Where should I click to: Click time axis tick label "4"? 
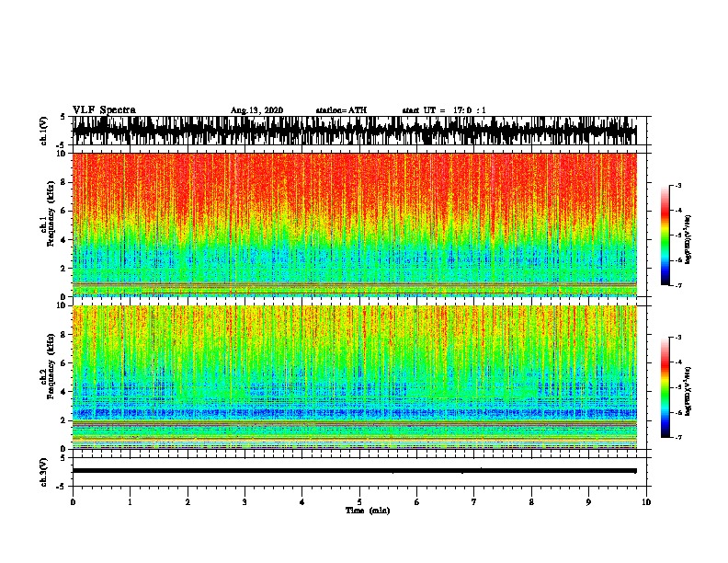302,502
